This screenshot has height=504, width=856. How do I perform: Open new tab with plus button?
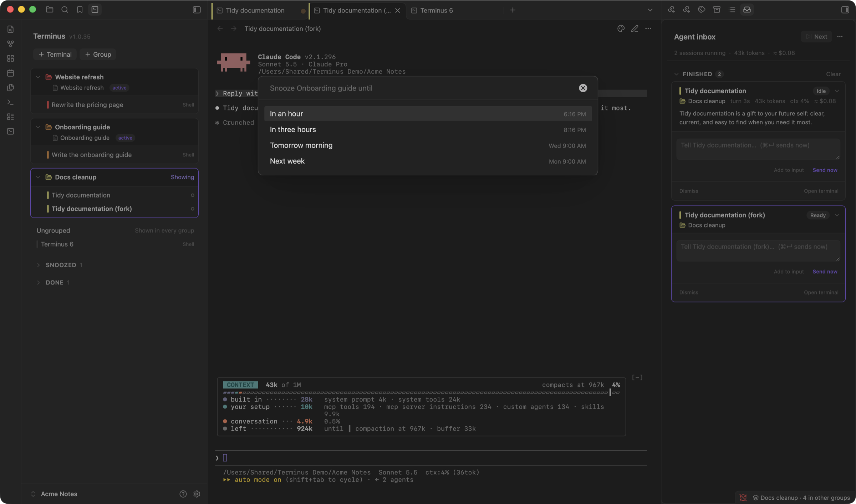pos(513,10)
